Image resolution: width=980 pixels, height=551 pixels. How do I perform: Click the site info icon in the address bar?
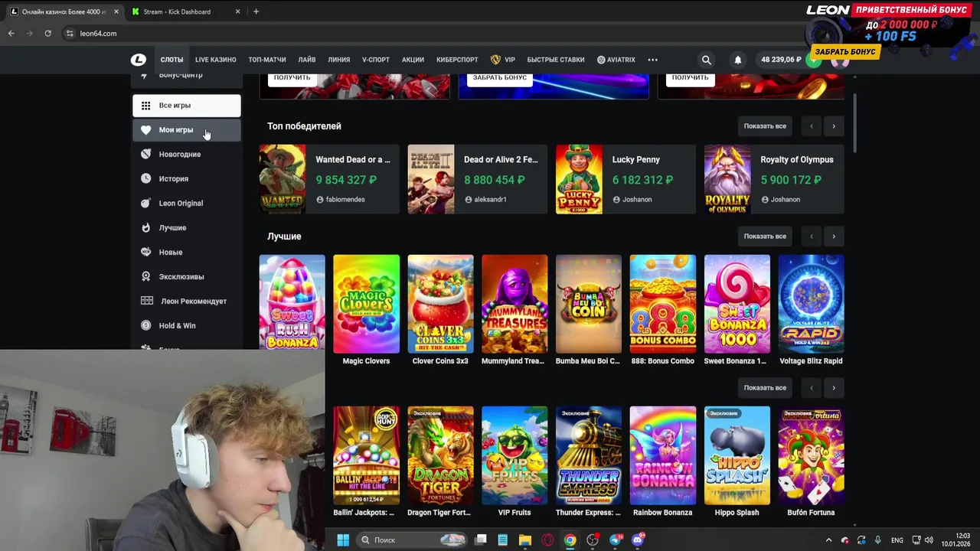[70, 34]
